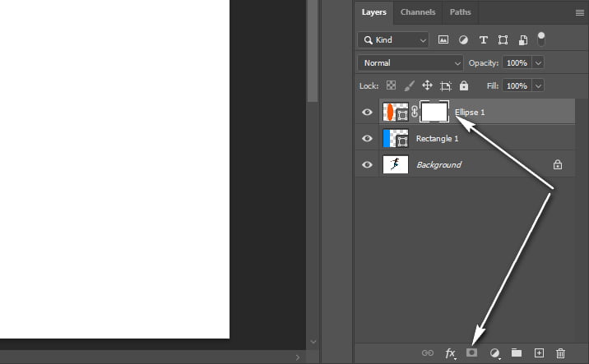Create new fill or adjustment layer icon
589x364 pixels.
[494, 353]
